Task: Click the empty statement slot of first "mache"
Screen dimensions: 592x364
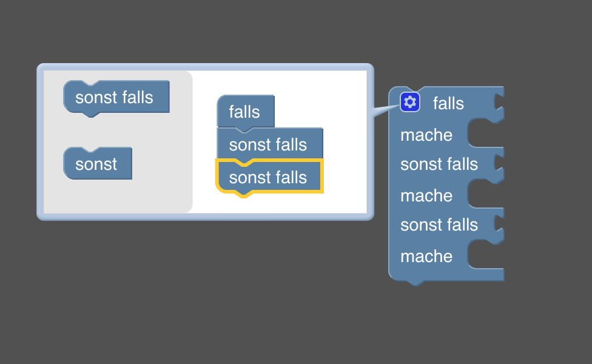Action: point(486,133)
